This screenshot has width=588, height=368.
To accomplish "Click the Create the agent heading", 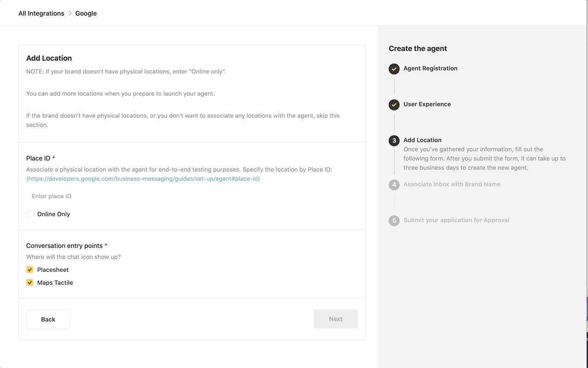I will [418, 48].
